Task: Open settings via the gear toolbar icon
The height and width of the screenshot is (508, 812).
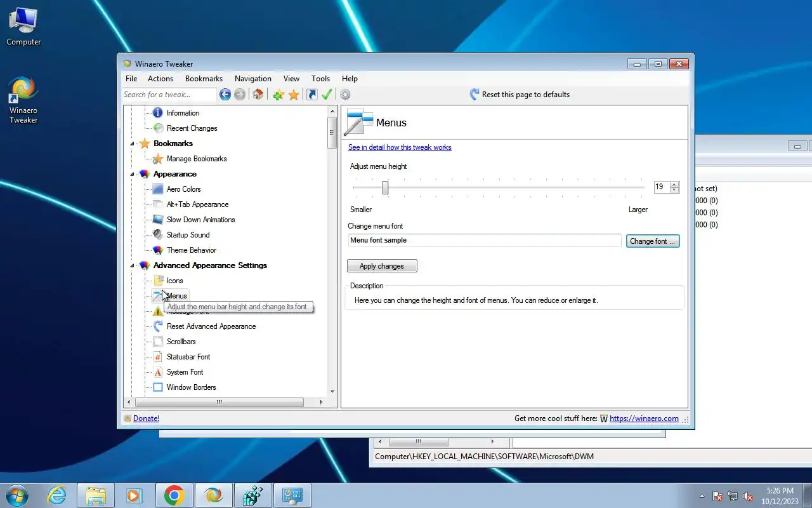Action: click(345, 95)
